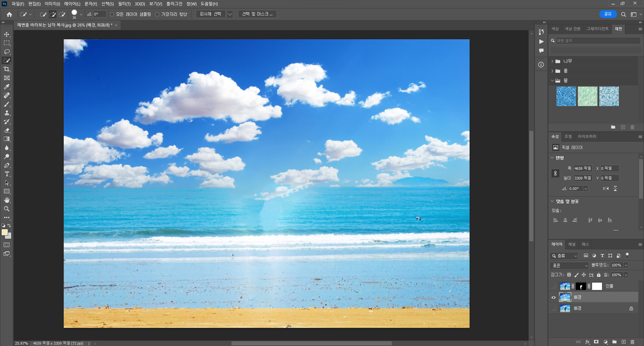Enable 모든 레이어 샘플링 checkbox
Screen dimensions: 644x346
(112, 14)
